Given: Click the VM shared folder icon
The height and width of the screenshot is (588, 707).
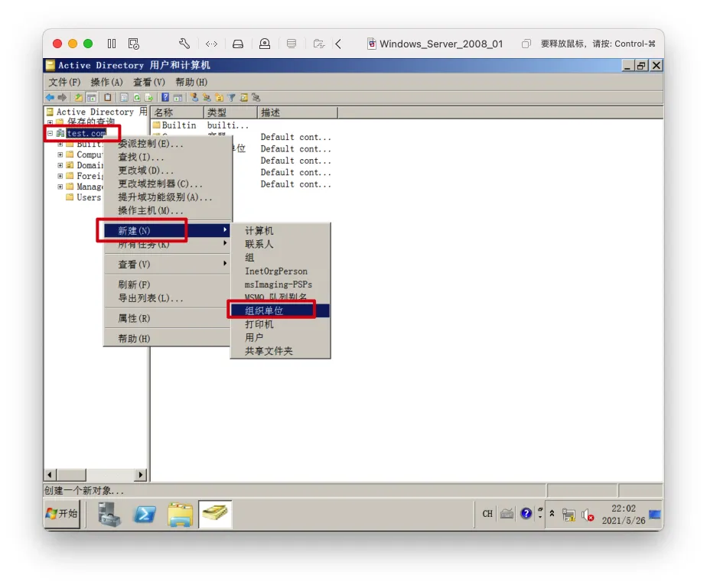Looking at the screenshot, I should 319,44.
